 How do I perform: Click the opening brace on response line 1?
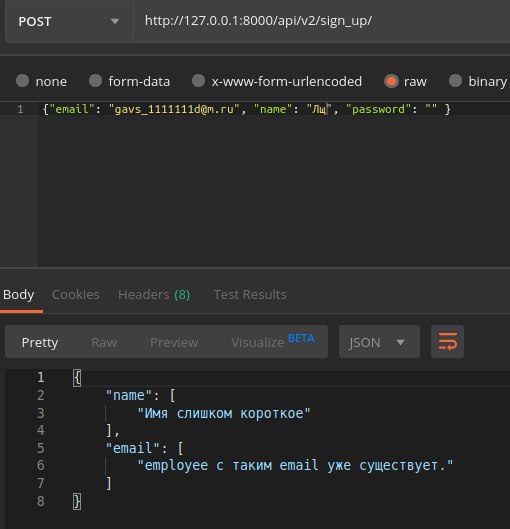pyautogui.click(x=77, y=378)
